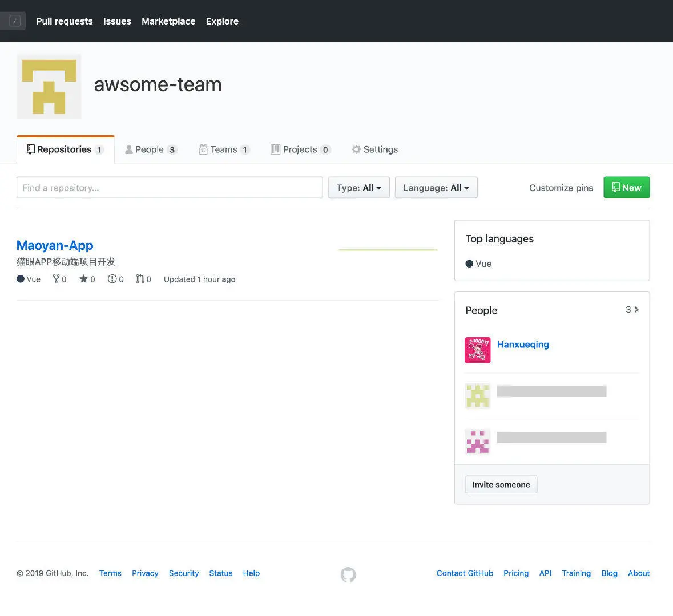Open About footer link
Screen dimensions: 673x616
tap(639, 573)
